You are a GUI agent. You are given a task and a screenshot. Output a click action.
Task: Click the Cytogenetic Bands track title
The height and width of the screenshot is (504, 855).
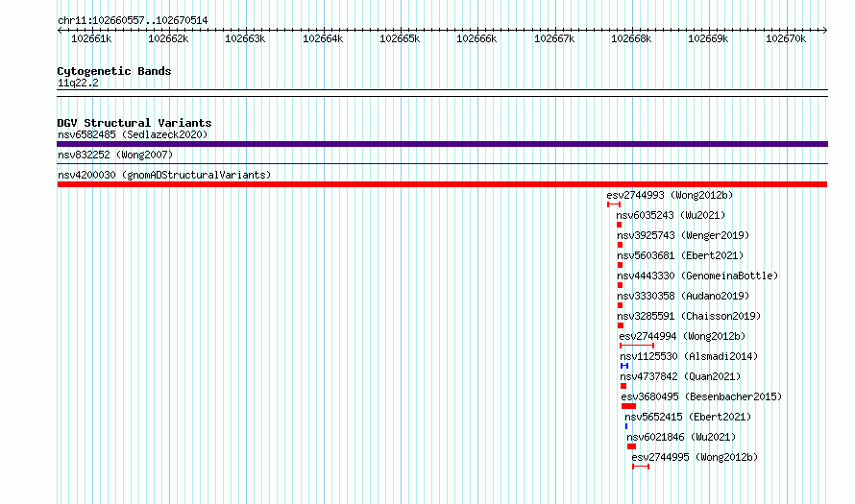114,71
